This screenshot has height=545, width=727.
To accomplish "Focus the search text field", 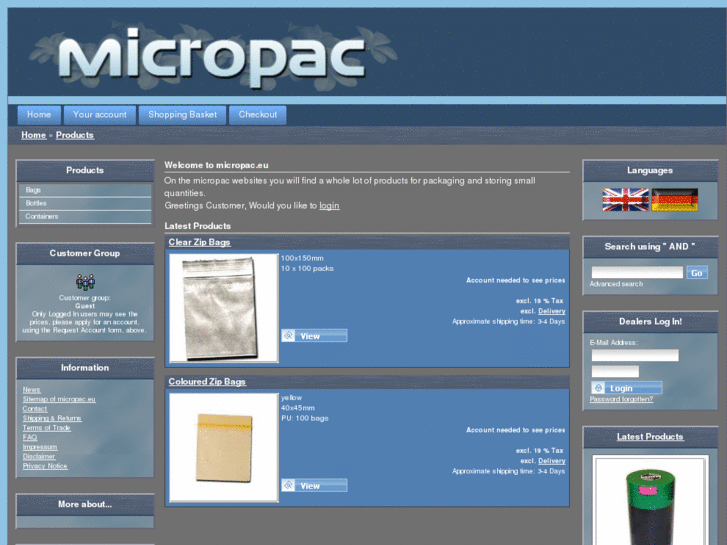I will (637, 272).
